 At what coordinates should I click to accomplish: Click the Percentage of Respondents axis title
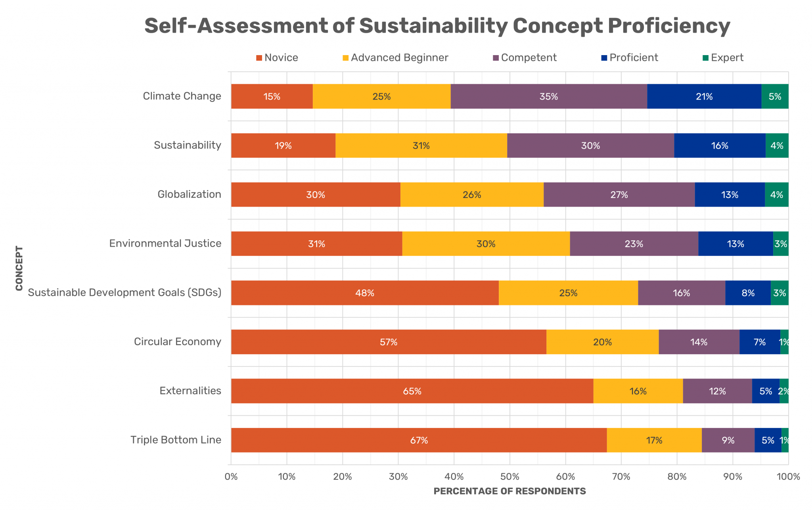509,491
